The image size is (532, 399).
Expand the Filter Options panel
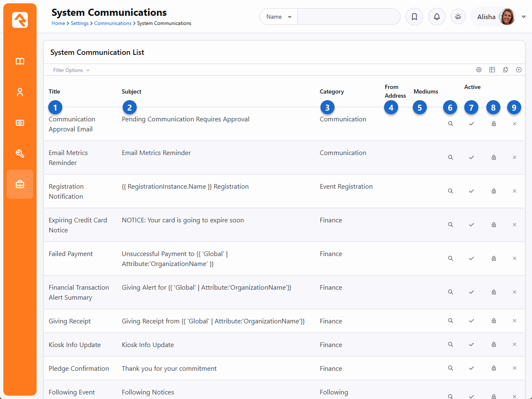click(x=71, y=70)
